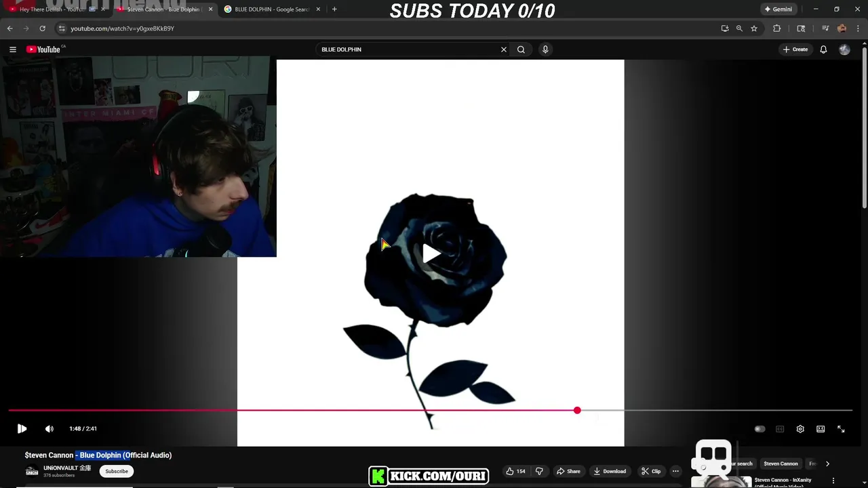Click the page vertical scrollbar

click(x=864, y=127)
